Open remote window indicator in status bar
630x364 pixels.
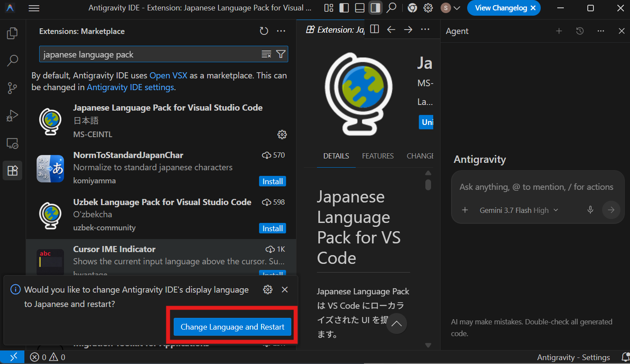13,357
